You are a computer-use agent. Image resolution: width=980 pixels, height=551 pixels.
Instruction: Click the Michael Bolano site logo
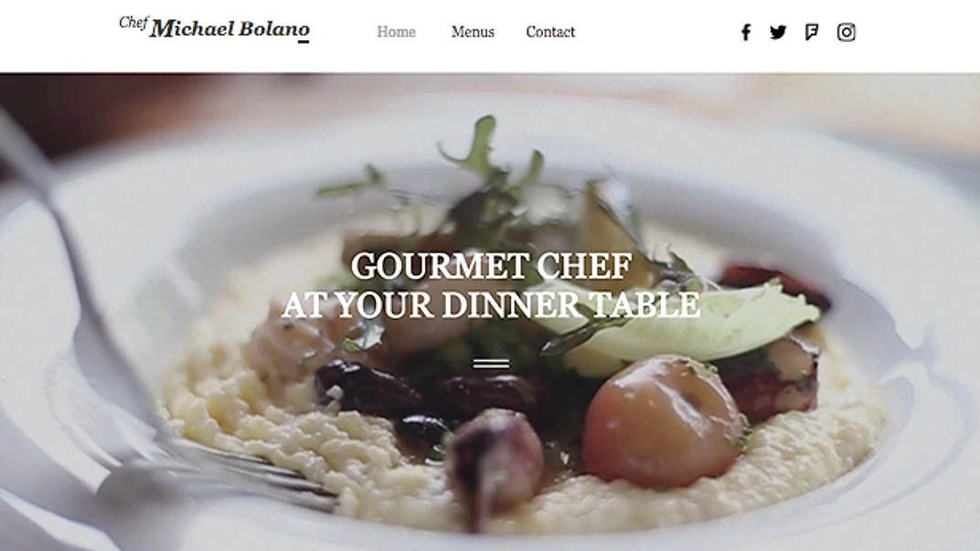(214, 28)
